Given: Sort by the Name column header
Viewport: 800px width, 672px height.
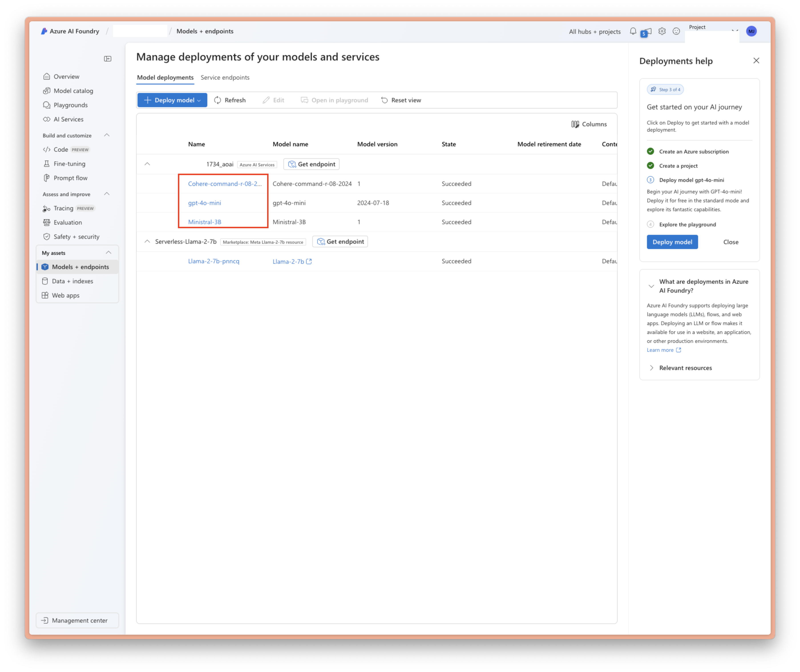Looking at the screenshot, I should (197, 144).
